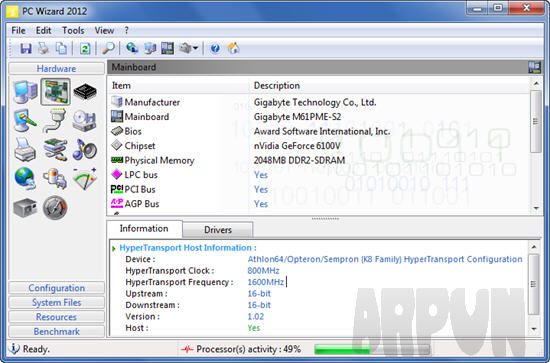
Task: Switch to the Drivers tab
Action: pyautogui.click(x=218, y=230)
